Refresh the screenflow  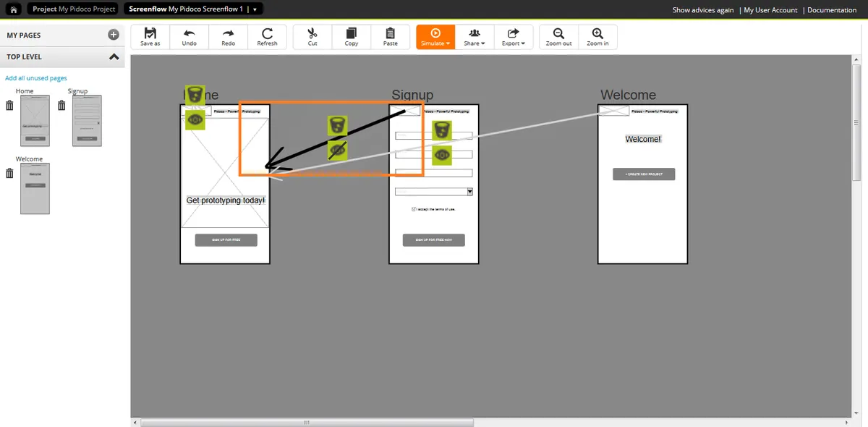click(267, 37)
